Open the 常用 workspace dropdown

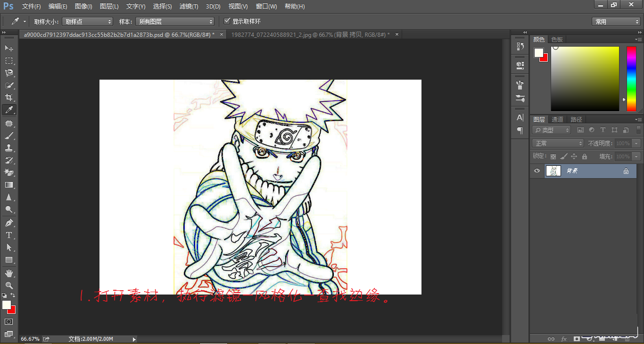616,22
